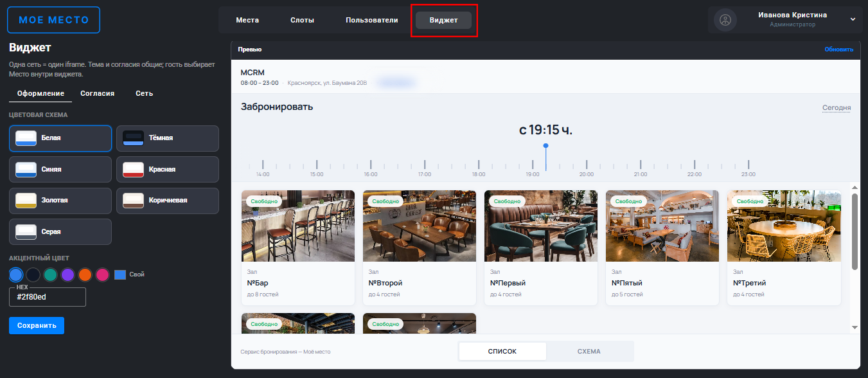Choose the Серая color scheme

60,231
